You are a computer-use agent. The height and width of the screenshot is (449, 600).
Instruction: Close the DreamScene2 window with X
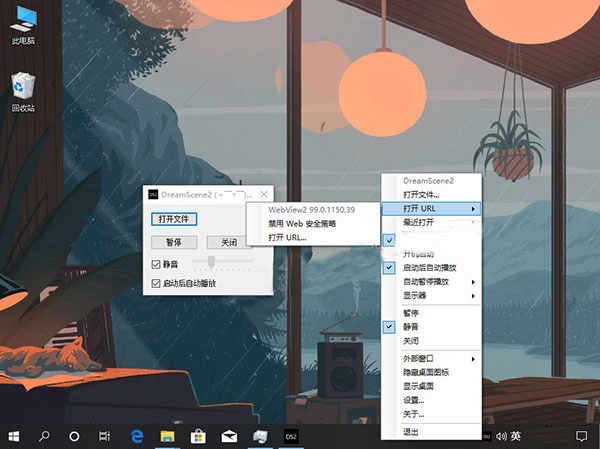(x=264, y=194)
